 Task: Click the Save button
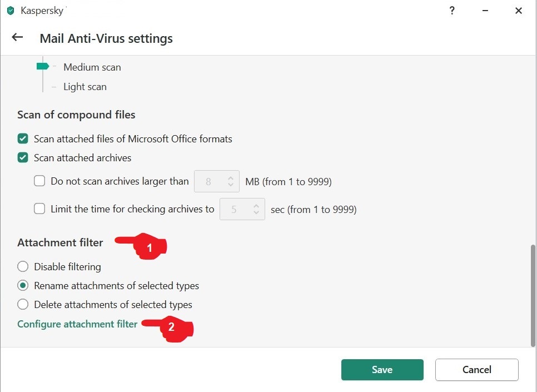pyautogui.click(x=382, y=369)
